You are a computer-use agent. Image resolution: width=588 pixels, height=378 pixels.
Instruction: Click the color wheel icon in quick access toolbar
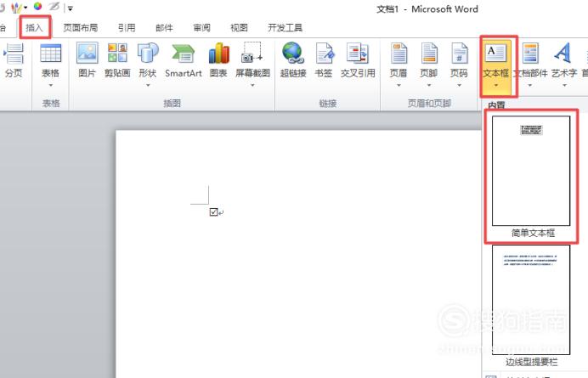38,7
